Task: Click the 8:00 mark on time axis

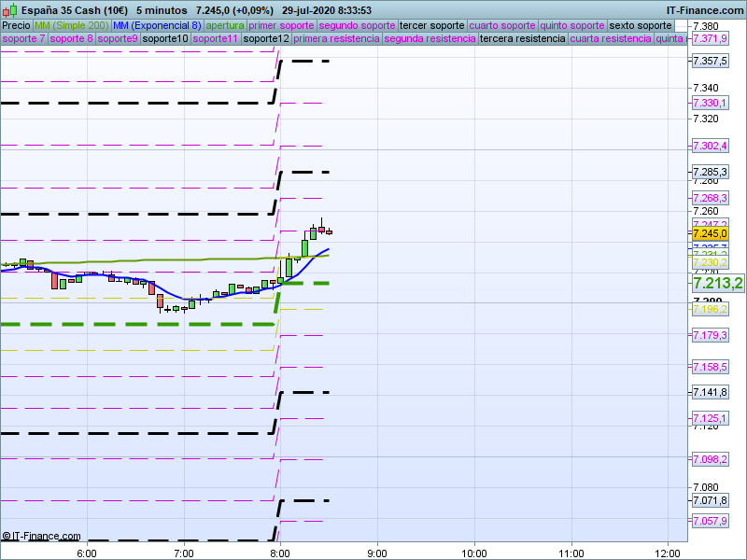Action: point(279,553)
